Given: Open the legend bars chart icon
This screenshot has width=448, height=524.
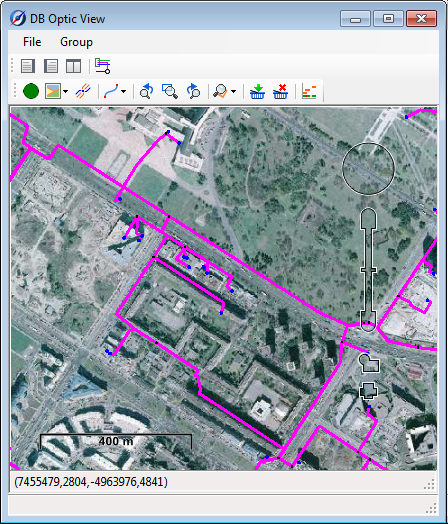Looking at the screenshot, I should point(309,91).
